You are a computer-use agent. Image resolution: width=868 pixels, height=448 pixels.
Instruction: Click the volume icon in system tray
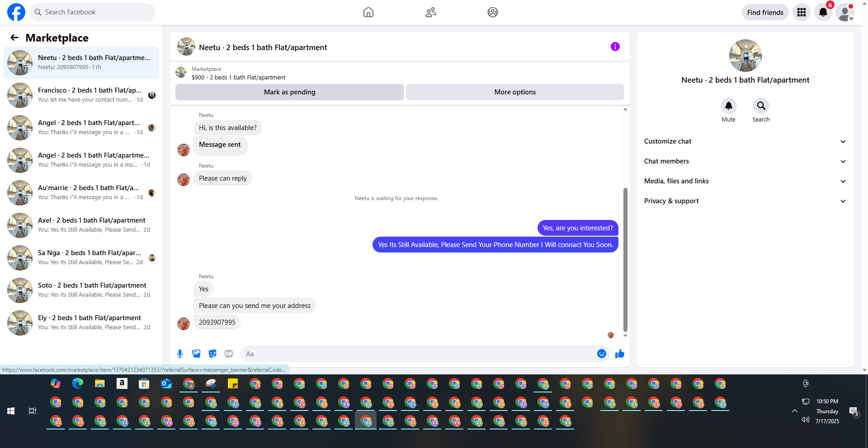806,420
